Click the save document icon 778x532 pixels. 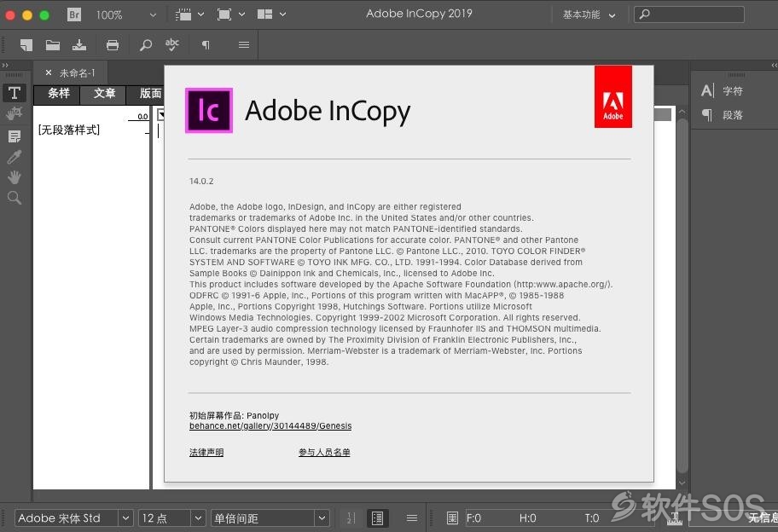click(x=79, y=45)
